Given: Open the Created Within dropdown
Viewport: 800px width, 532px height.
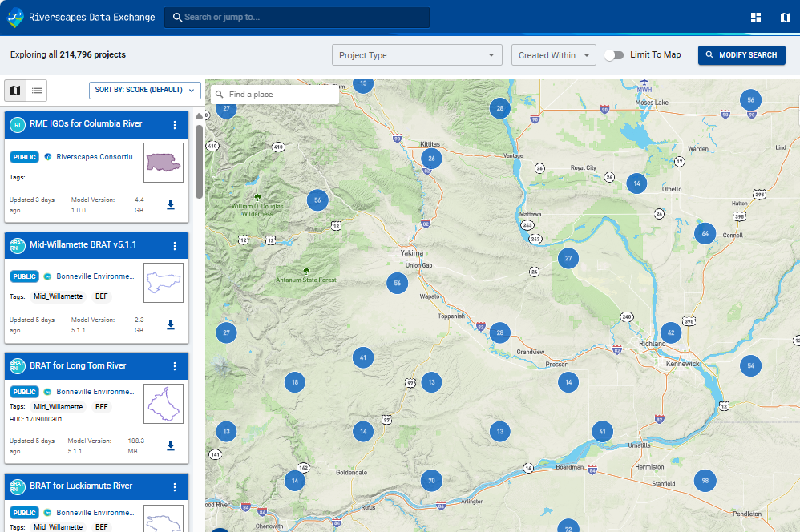Looking at the screenshot, I should (x=553, y=54).
